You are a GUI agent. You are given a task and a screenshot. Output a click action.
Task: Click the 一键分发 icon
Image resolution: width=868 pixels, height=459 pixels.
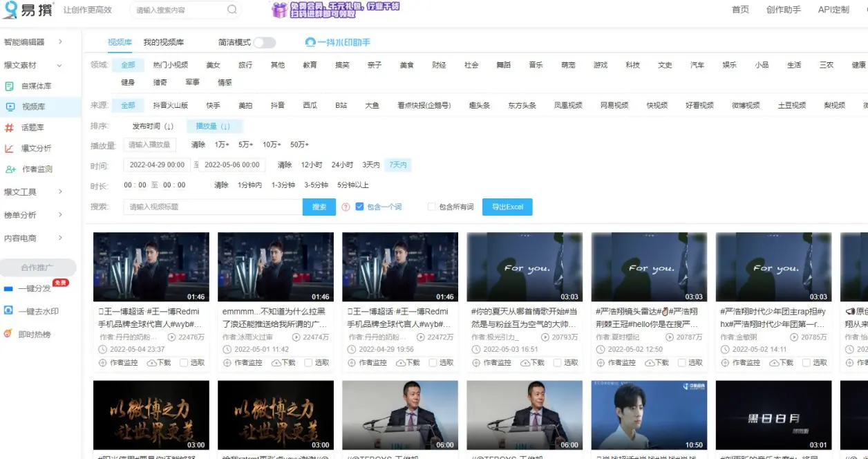[x=8, y=288]
